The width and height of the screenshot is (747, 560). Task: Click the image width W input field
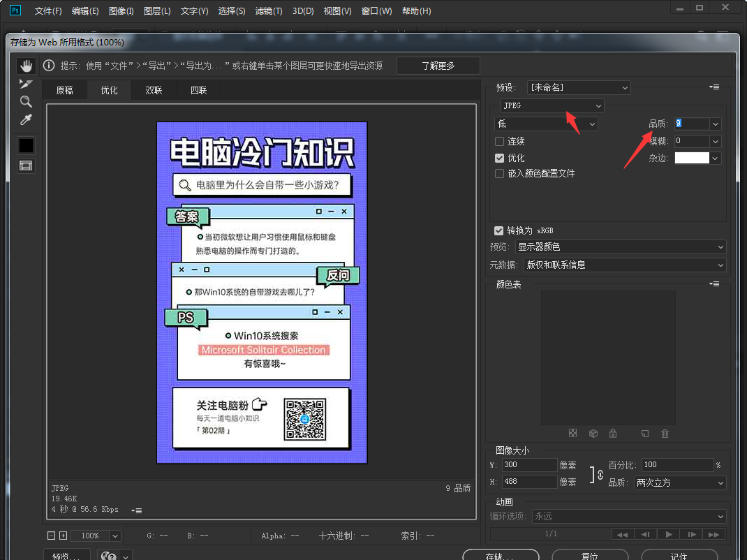tap(528, 465)
